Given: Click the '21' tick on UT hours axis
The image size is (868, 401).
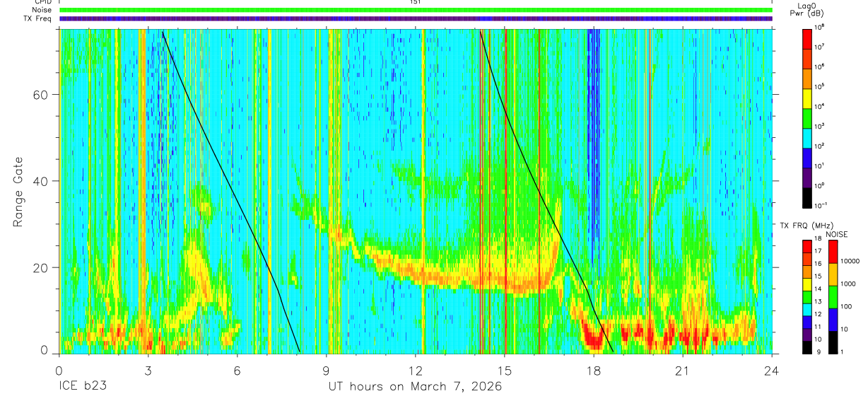Looking at the screenshot, I should click(x=683, y=370).
